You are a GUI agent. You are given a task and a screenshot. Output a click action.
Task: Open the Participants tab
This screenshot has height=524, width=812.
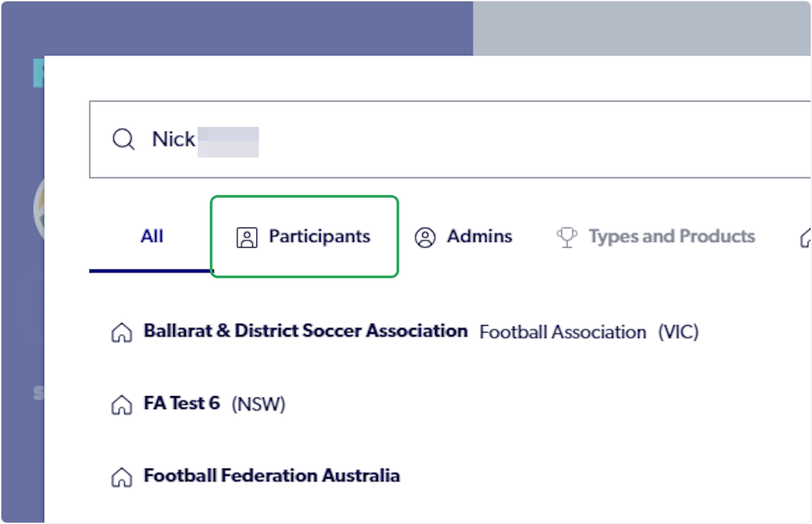pos(319,236)
